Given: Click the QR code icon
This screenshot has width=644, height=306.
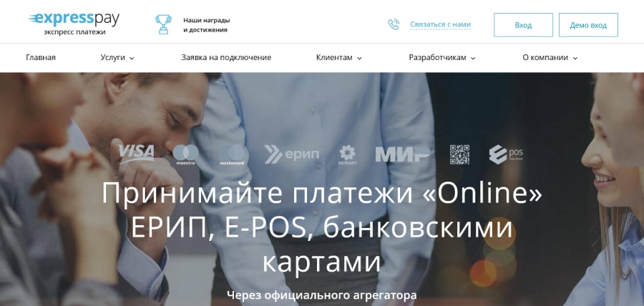Looking at the screenshot, I should (x=459, y=154).
